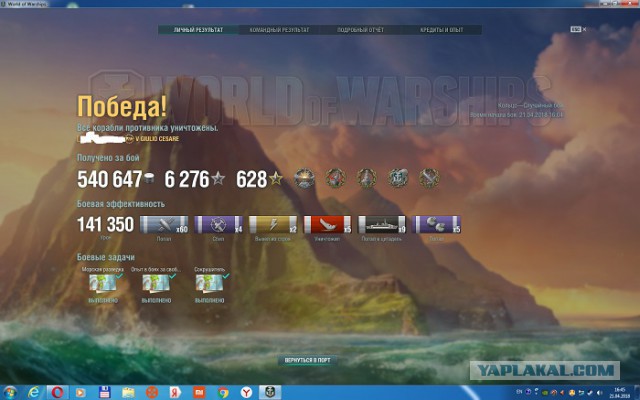The width and height of the screenshot is (640, 400).
Task: Click the World of Warships taskbar icon
Action: coord(270,393)
